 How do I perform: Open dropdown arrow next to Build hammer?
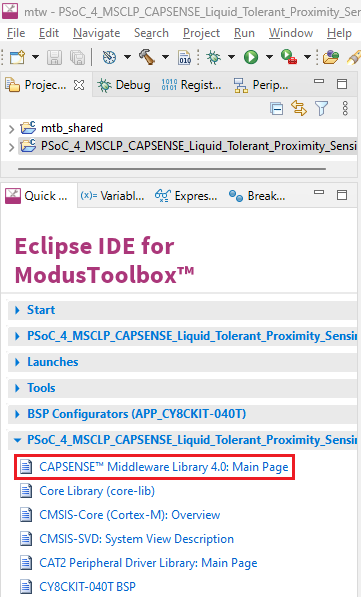point(165,57)
